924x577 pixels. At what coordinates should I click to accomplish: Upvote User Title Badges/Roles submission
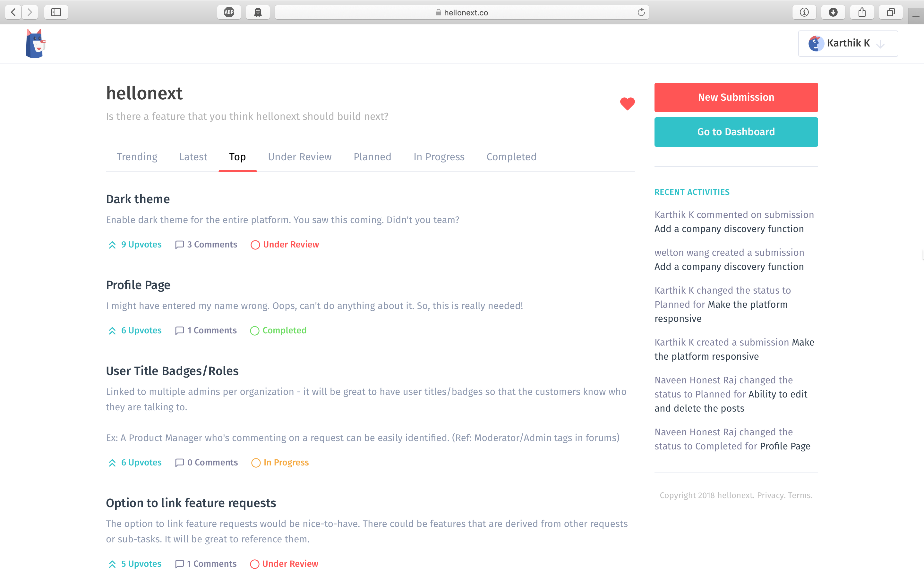[x=135, y=463]
